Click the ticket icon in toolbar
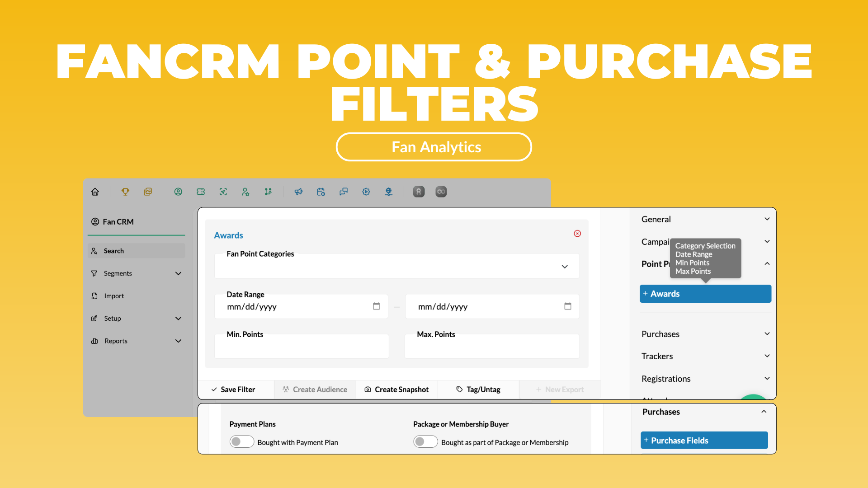The image size is (868, 488). [201, 192]
